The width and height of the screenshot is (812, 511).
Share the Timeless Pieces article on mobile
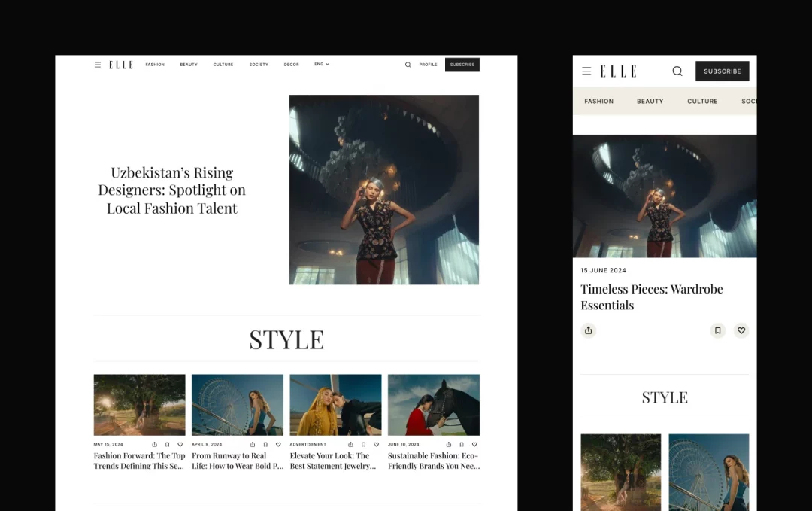[x=588, y=330]
